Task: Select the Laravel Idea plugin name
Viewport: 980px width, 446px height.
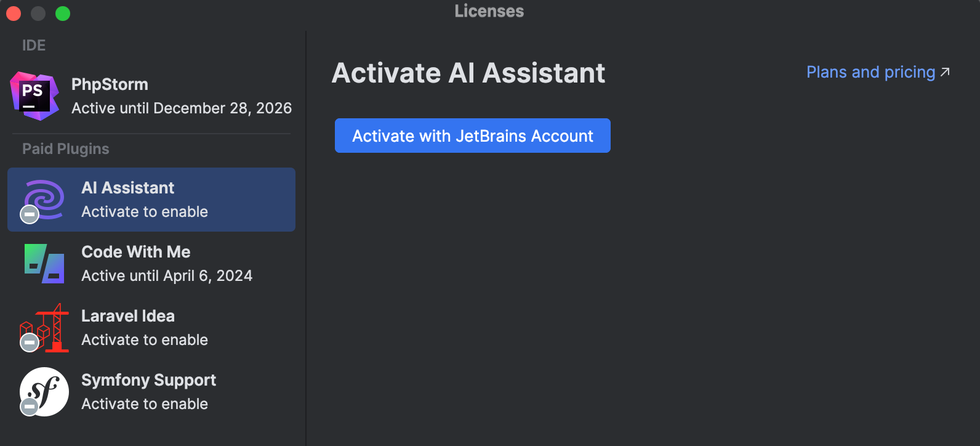Action: pyautogui.click(x=128, y=316)
